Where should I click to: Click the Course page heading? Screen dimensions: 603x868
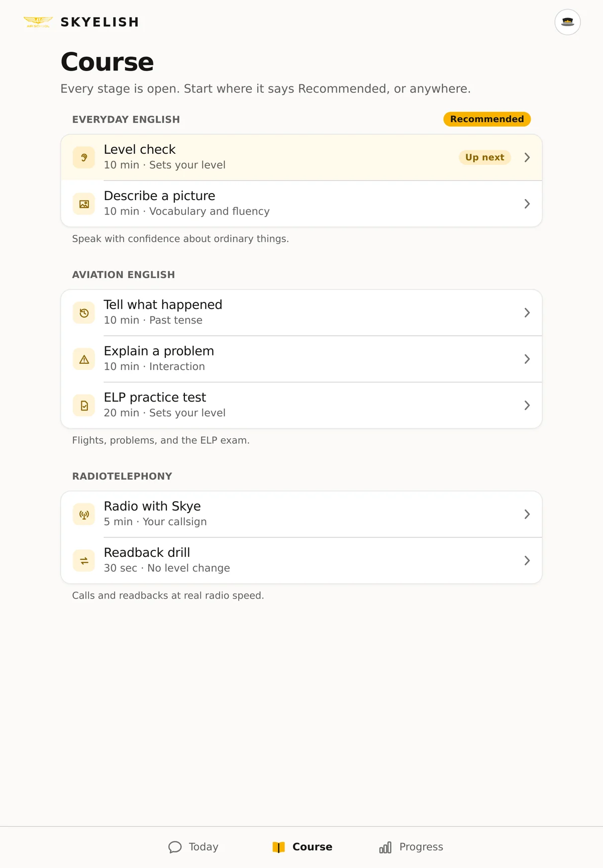[107, 62]
